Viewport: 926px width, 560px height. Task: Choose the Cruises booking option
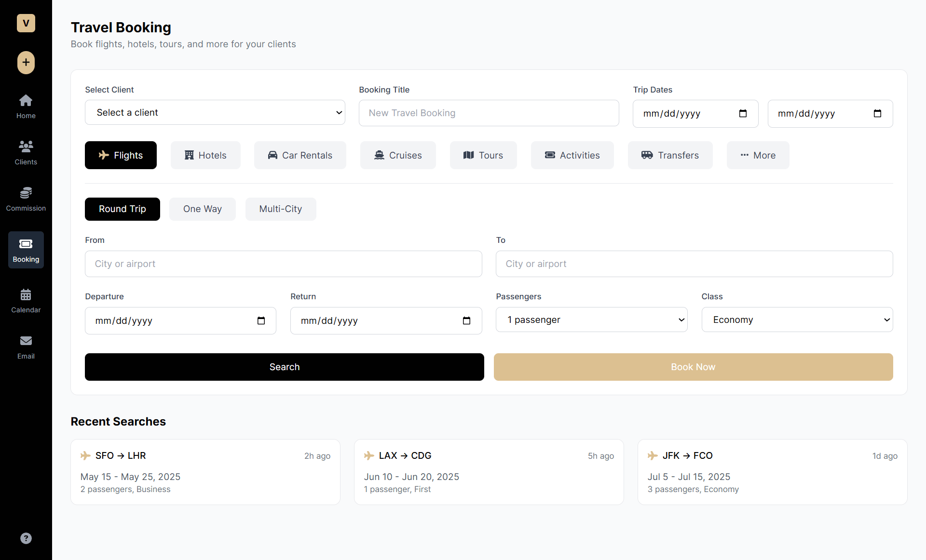click(x=397, y=155)
